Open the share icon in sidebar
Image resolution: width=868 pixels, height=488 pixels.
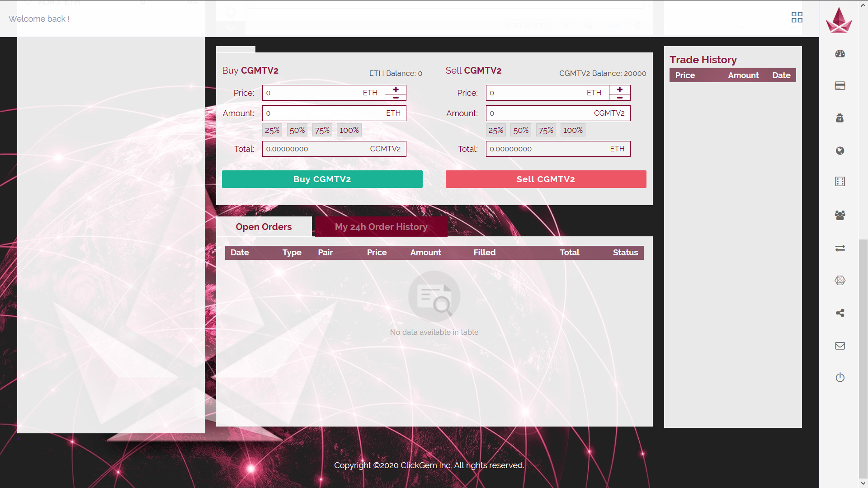[x=840, y=313]
